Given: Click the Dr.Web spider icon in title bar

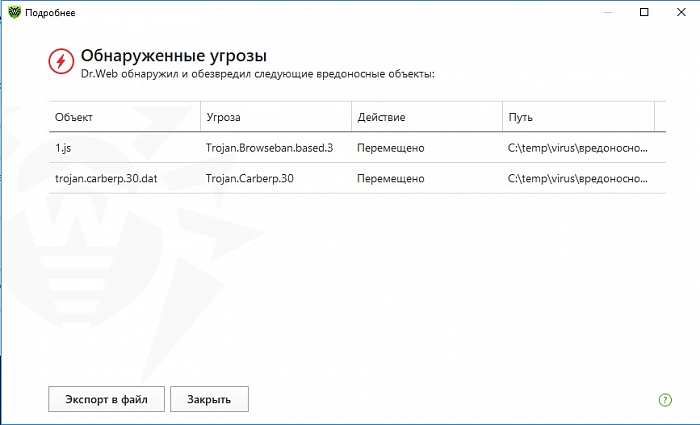Looking at the screenshot, I should 13,12.
